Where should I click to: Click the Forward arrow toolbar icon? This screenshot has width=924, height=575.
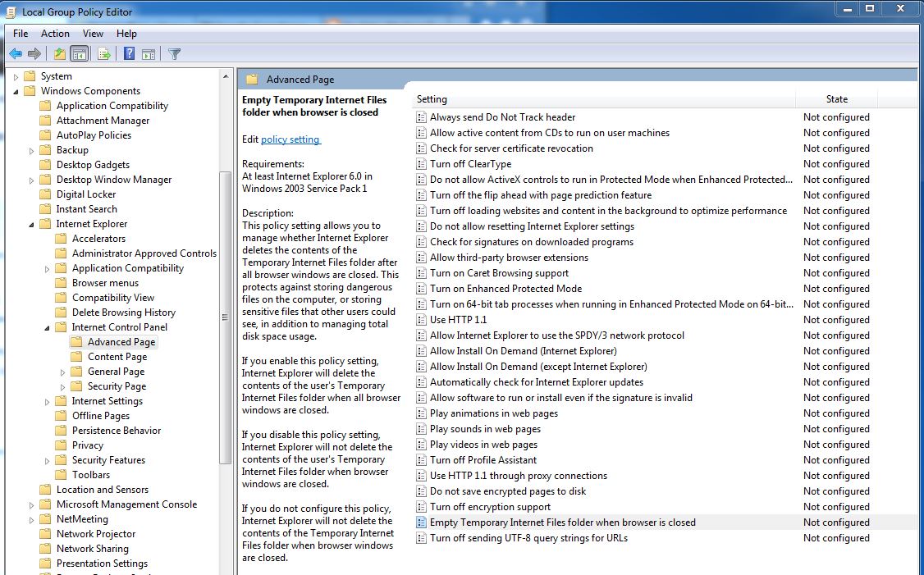[x=34, y=54]
